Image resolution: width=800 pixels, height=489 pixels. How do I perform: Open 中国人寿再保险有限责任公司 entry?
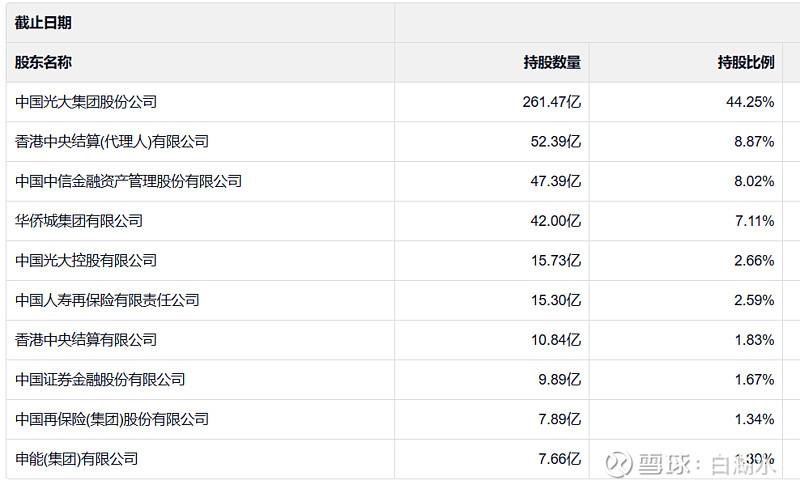pos(107,300)
